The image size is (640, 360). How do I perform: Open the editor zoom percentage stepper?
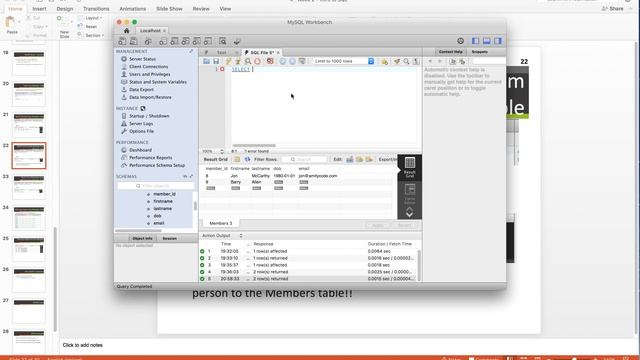pyautogui.click(x=222, y=151)
